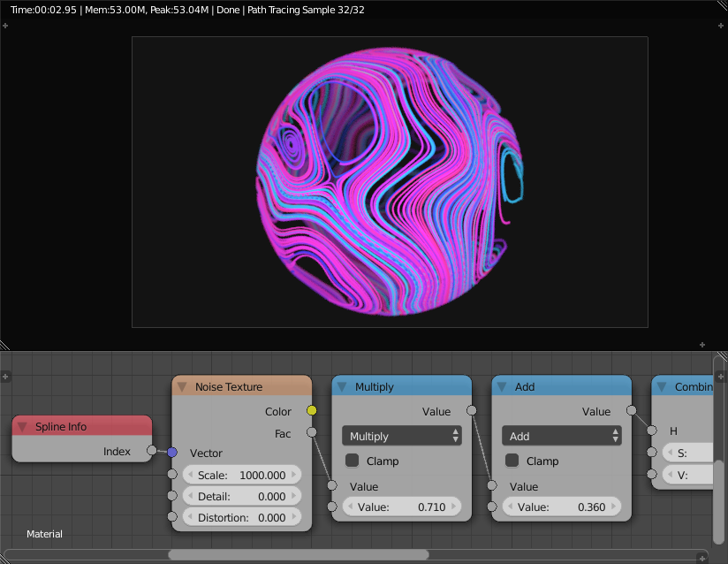Click the Noise Texture Detail input socket
The height and width of the screenshot is (564, 728).
(x=172, y=495)
